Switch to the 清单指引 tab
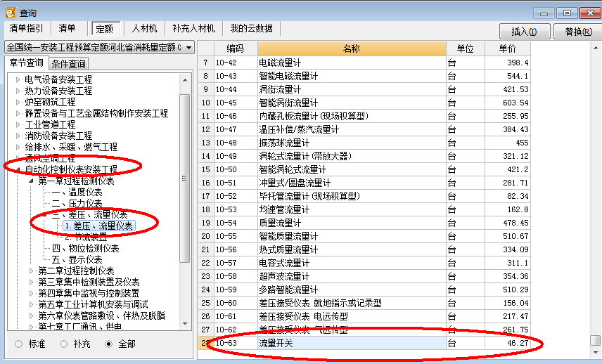602x364 pixels. pos(26,28)
